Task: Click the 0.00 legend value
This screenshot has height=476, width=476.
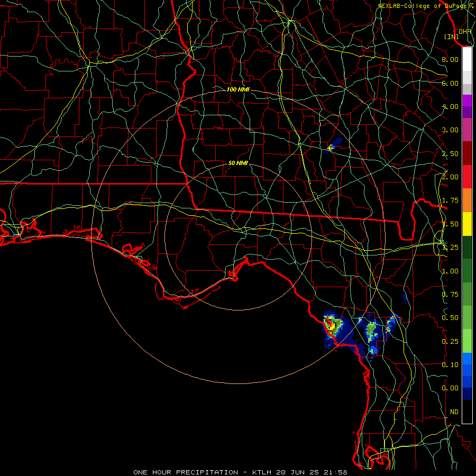Action: (x=450, y=388)
